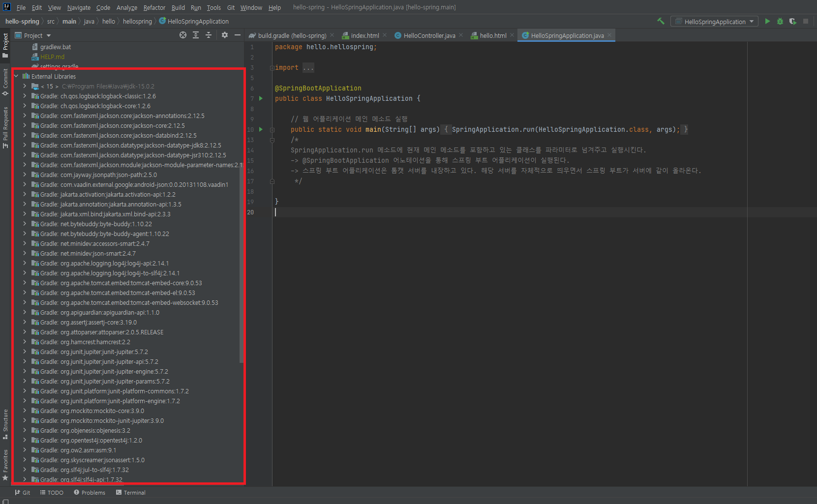Close the index.html editor tab
The width and height of the screenshot is (817, 504).
coord(385,35)
